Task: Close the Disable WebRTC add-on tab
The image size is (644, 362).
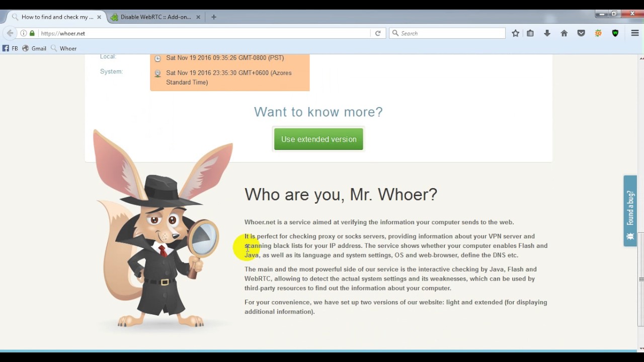Action: click(198, 17)
